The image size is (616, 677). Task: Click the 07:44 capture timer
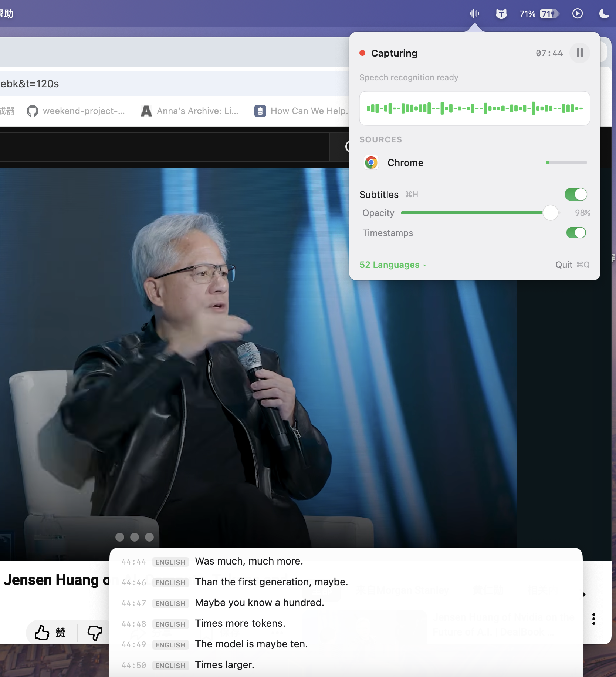click(x=549, y=53)
